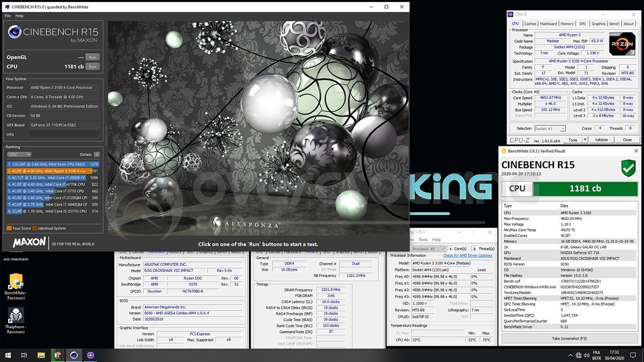
Task: Switch to Graphics tab in top CPU-Z window
Action: [598, 24]
